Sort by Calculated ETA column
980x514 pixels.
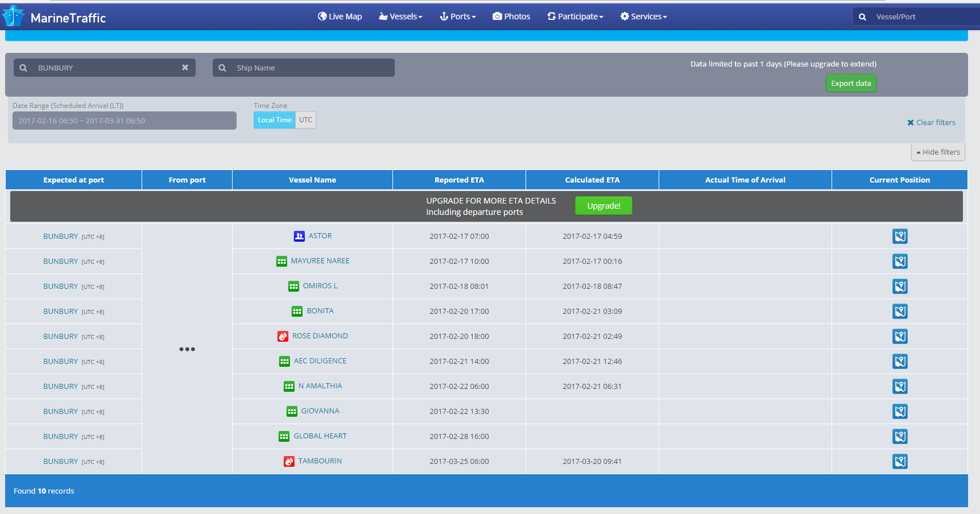click(592, 180)
